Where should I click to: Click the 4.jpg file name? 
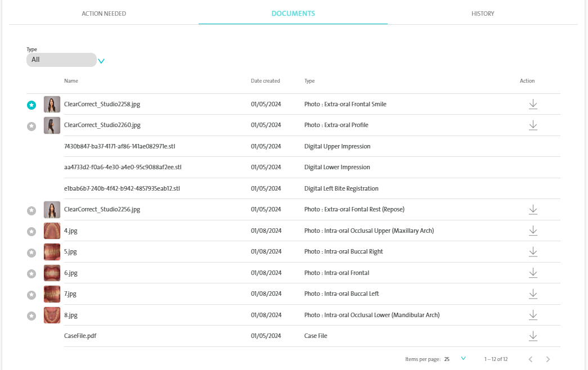(x=70, y=231)
